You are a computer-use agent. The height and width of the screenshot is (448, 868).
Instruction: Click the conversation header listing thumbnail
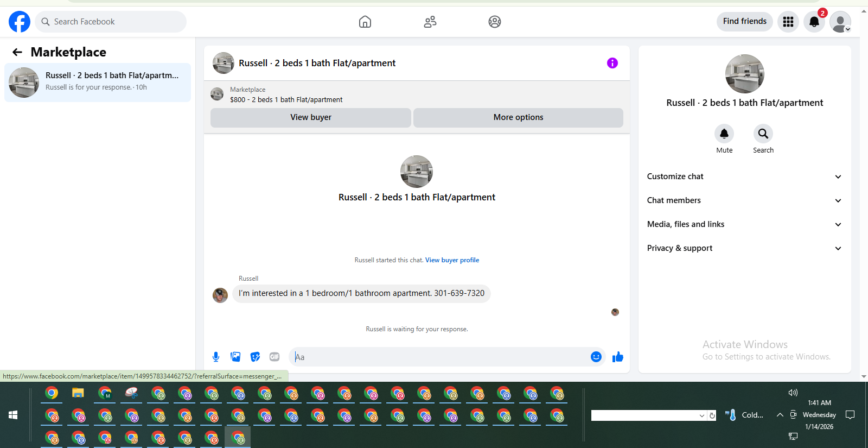pyautogui.click(x=224, y=63)
